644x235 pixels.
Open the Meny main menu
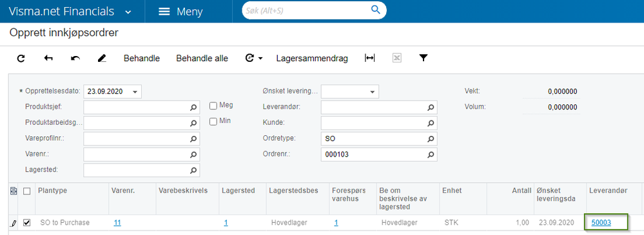tap(181, 12)
